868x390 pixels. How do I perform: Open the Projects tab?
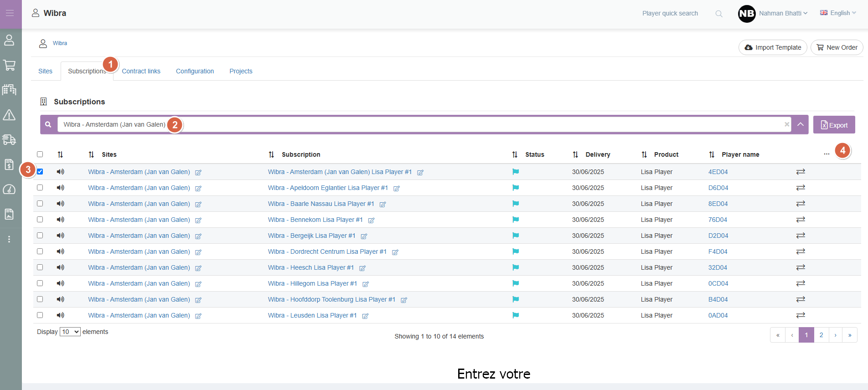coord(241,71)
